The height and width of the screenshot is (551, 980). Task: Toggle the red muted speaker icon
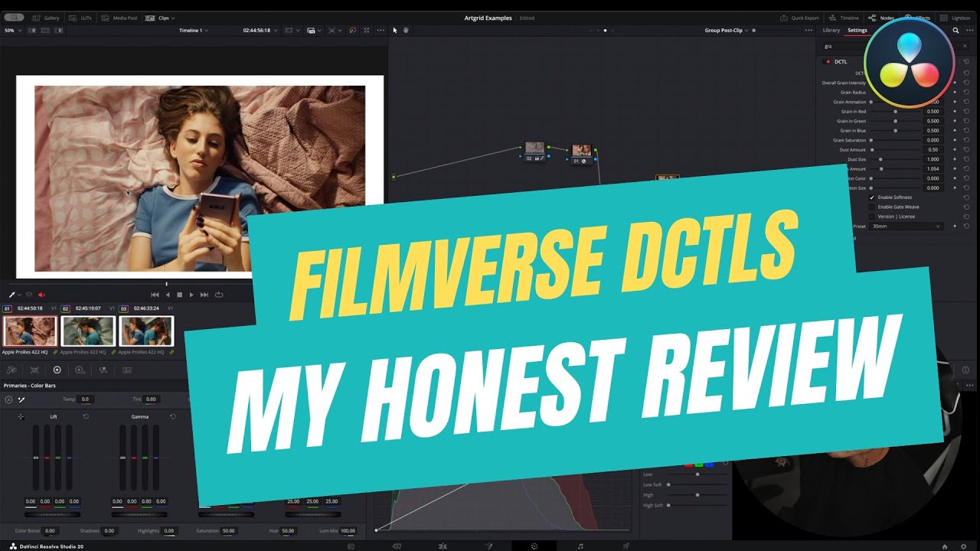pyautogui.click(x=41, y=295)
